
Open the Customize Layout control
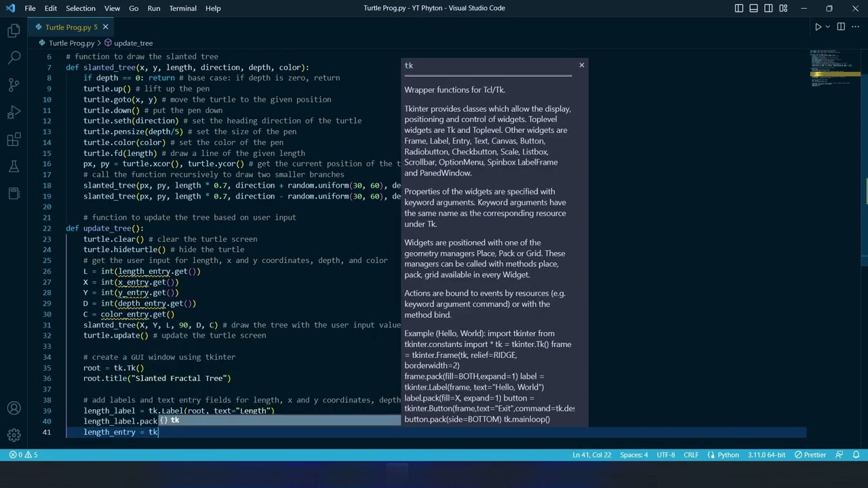[x=784, y=8]
